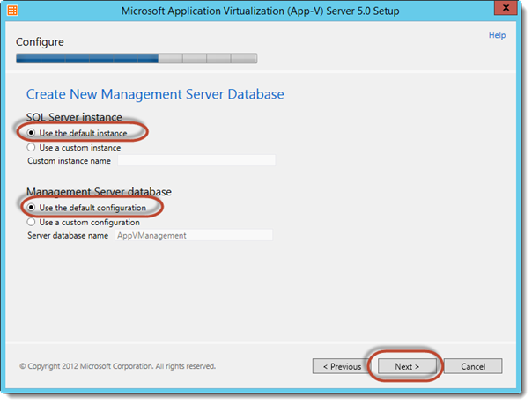The height and width of the screenshot is (404, 532).
Task: Choose 'Use the default configuration' option
Action: click(x=31, y=208)
